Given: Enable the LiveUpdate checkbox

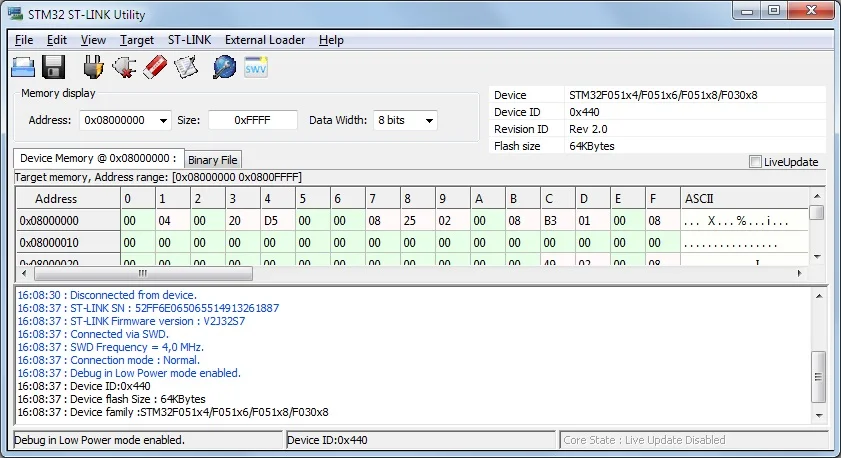Looking at the screenshot, I should [x=755, y=161].
